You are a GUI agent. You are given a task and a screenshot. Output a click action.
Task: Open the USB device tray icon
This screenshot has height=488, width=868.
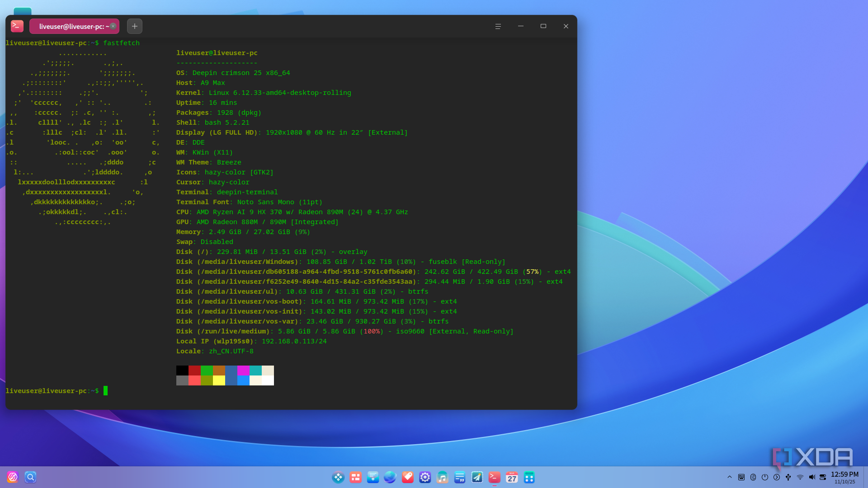pyautogui.click(x=788, y=477)
